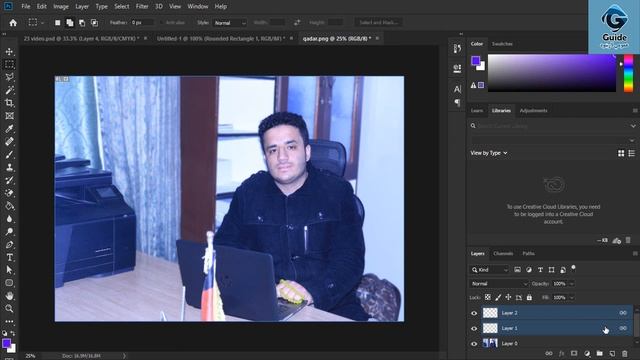The height and width of the screenshot is (360, 640).
Task: Select the Clone Stamp tool
Action: coord(9,167)
